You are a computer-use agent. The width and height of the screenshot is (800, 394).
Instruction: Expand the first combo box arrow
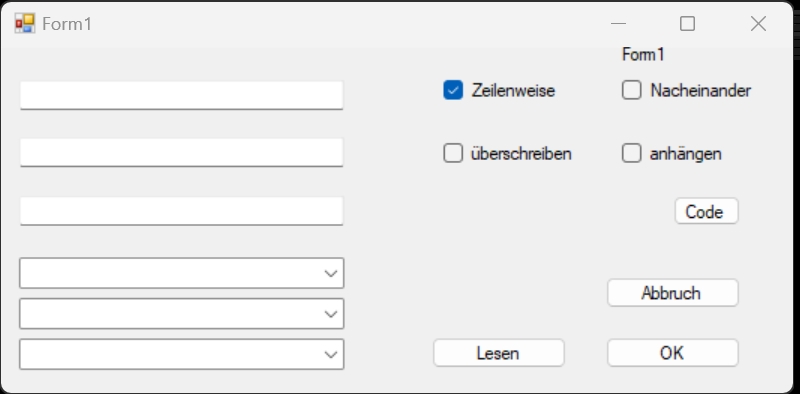click(x=331, y=274)
